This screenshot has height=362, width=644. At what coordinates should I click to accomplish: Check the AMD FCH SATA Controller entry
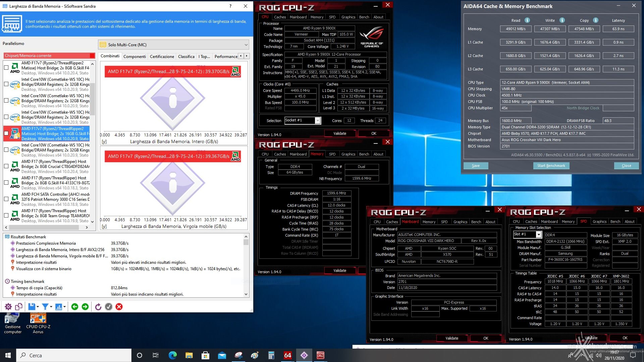tap(6, 199)
